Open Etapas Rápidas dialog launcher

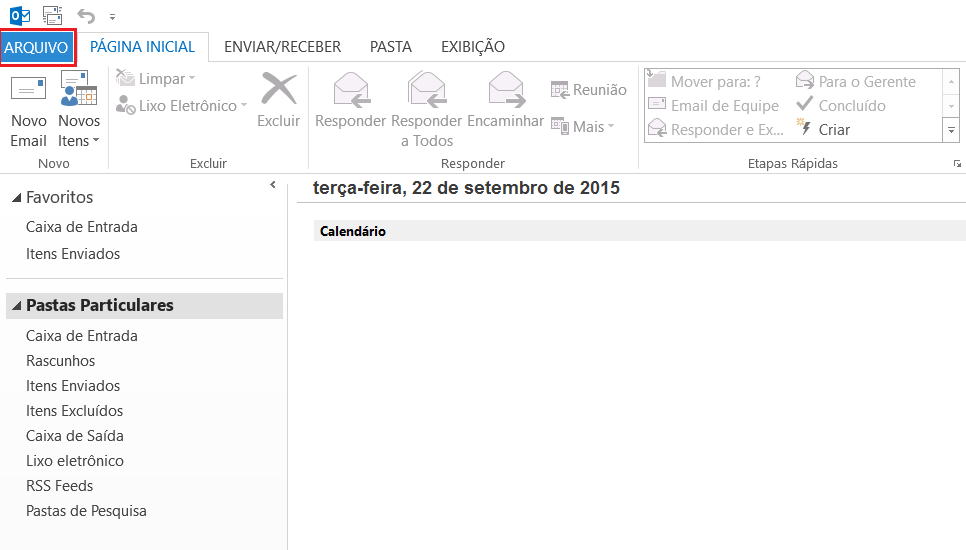pos(957,164)
